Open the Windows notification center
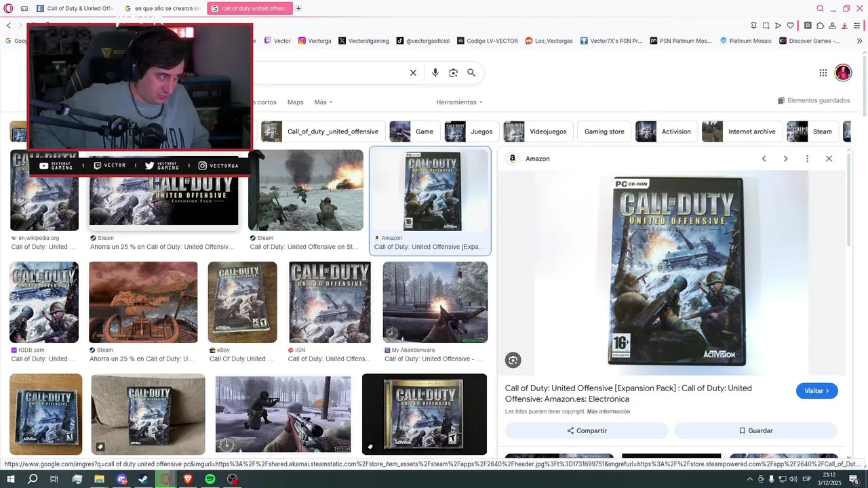This screenshot has width=868, height=488. (854, 479)
